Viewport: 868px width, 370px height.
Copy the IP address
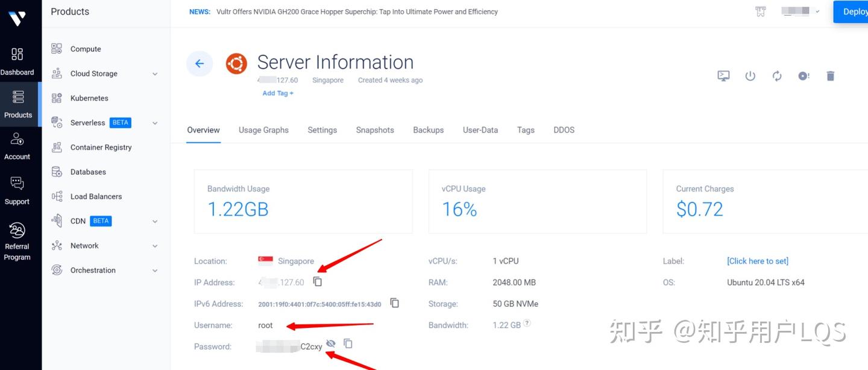point(318,281)
